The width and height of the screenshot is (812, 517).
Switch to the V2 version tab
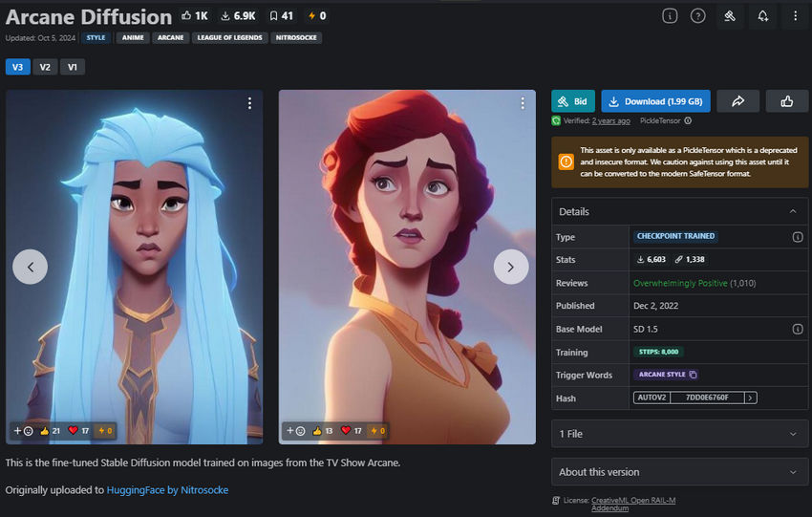(45, 67)
